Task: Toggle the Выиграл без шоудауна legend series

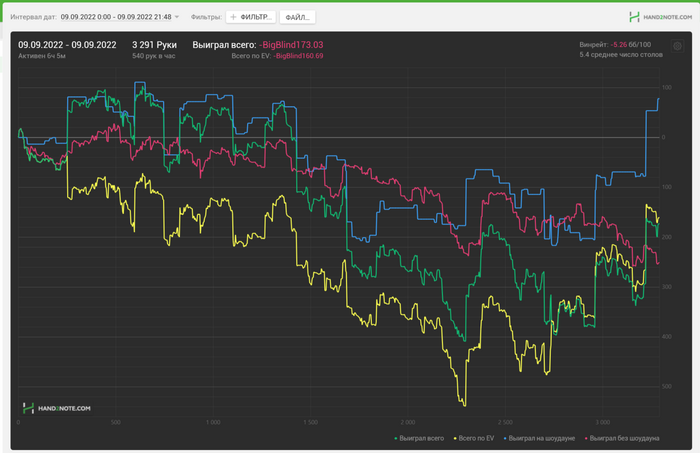Action: point(622,438)
